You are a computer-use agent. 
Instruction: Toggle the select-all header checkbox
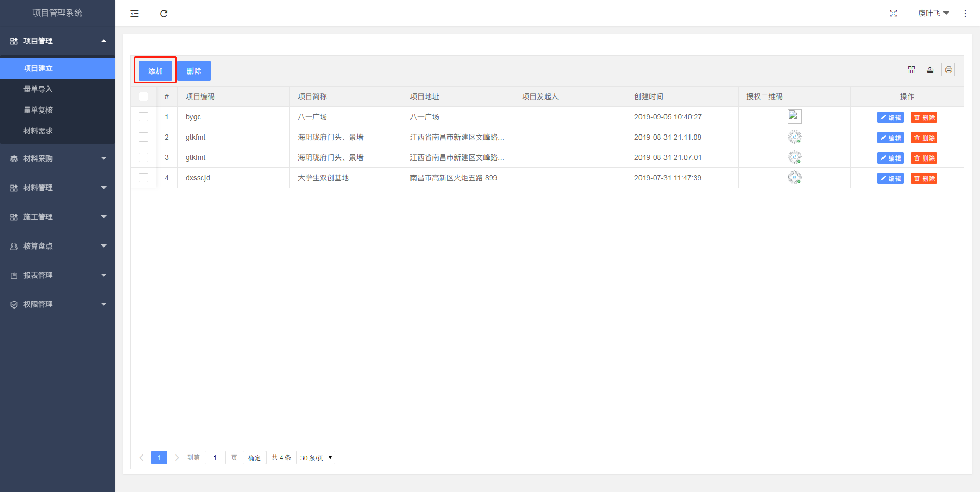pyautogui.click(x=143, y=96)
